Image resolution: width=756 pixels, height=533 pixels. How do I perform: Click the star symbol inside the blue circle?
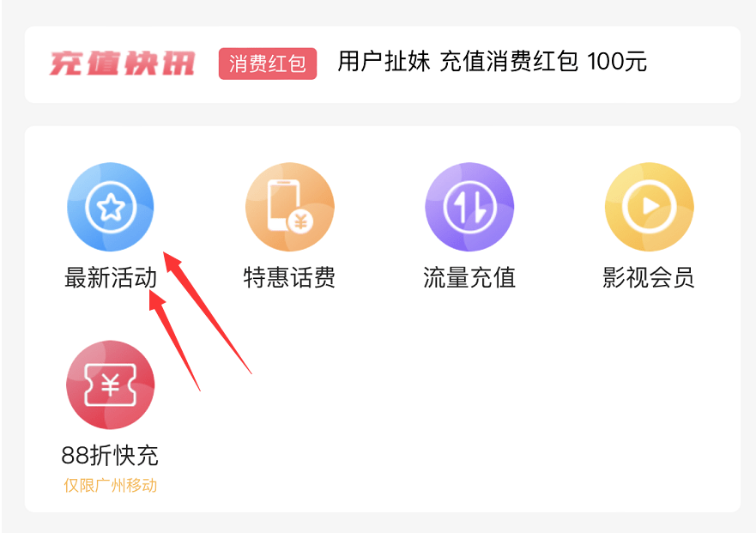click(111, 207)
